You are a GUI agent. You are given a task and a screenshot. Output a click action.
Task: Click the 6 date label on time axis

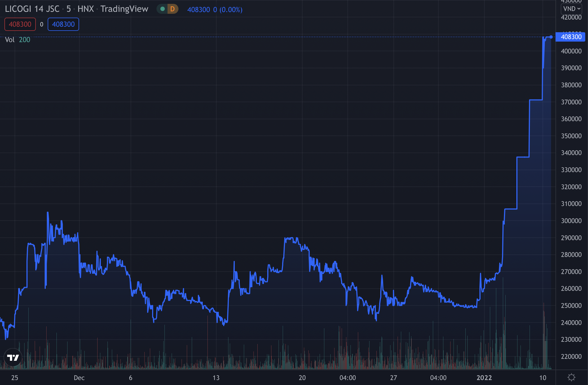pyautogui.click(x=131, y=378)
